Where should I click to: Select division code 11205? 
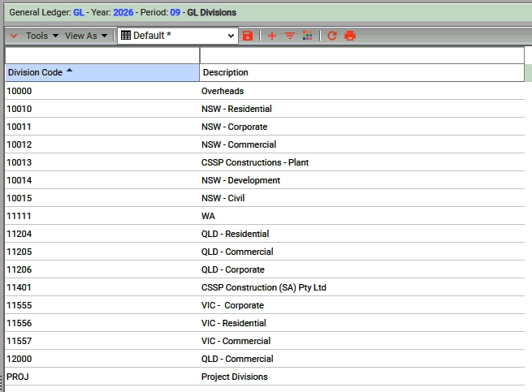click(x=19, y=252)
